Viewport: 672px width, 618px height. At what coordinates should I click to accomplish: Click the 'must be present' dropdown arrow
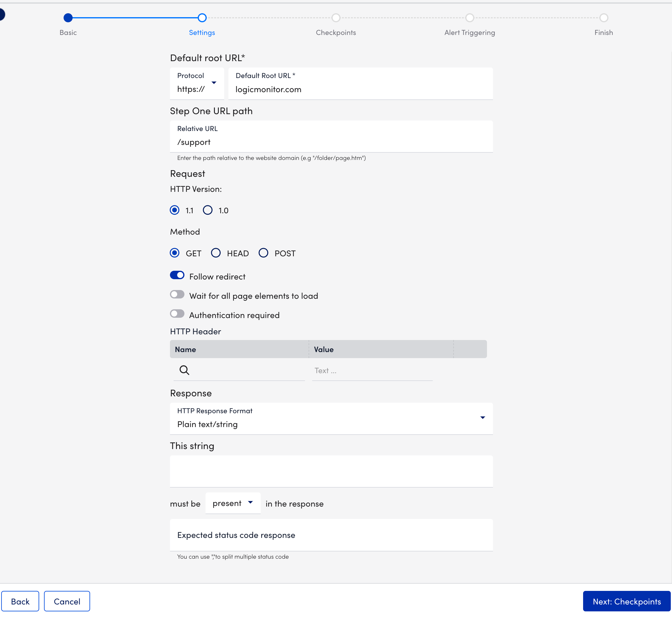250,503
